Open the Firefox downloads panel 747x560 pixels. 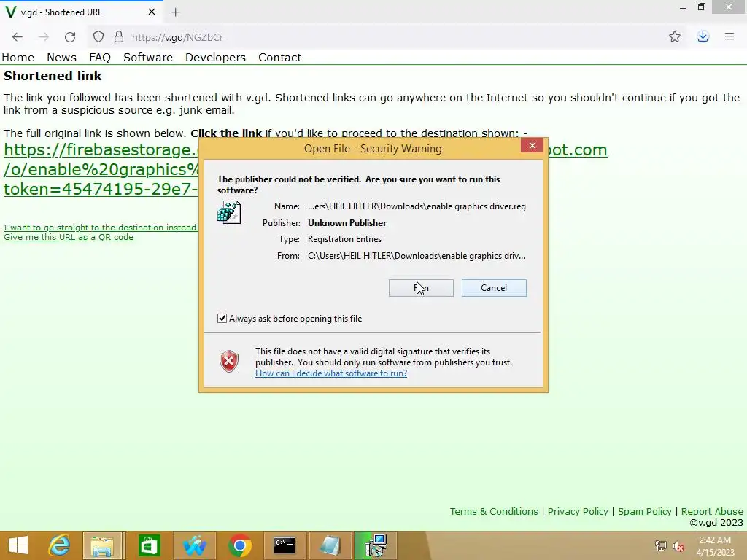pos(703,36)
